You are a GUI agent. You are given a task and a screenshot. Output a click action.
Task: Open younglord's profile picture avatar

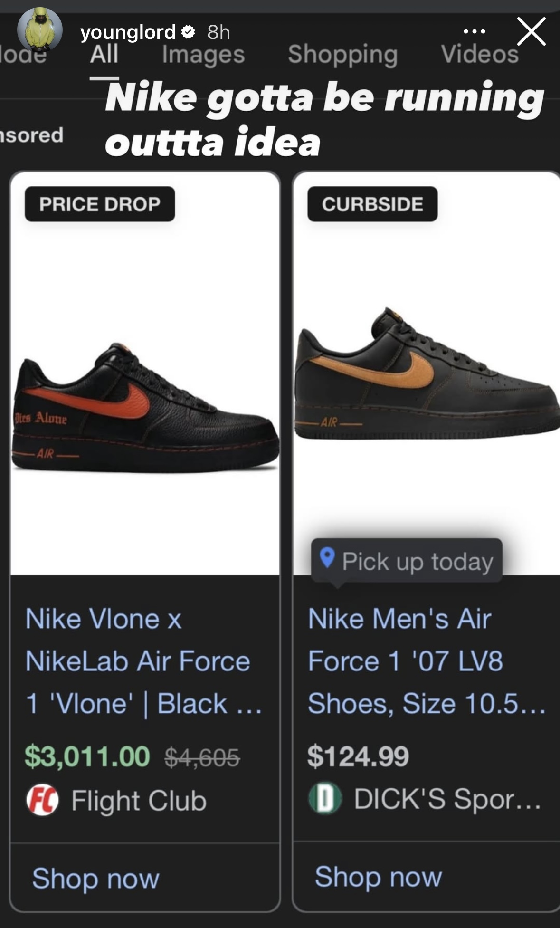point(40,29)
